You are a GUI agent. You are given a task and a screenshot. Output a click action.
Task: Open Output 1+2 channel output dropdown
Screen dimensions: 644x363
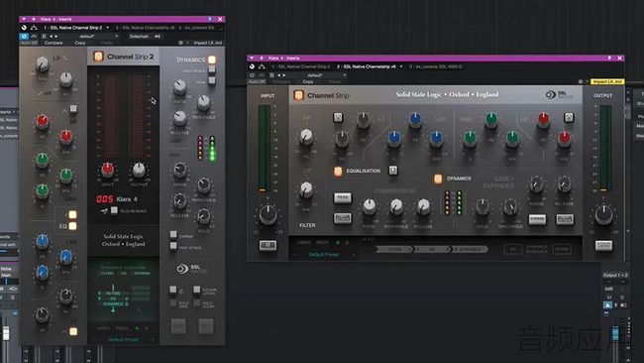click(x=615, y=275)
